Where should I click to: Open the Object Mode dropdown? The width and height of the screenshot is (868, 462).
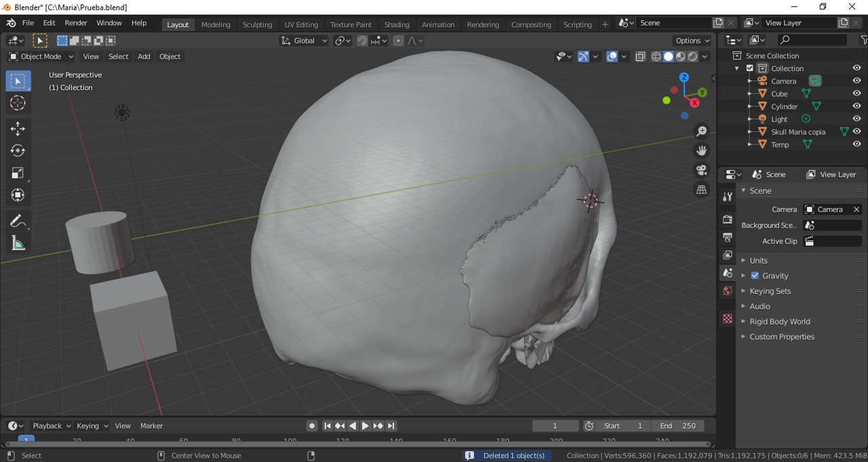point(41,56)
